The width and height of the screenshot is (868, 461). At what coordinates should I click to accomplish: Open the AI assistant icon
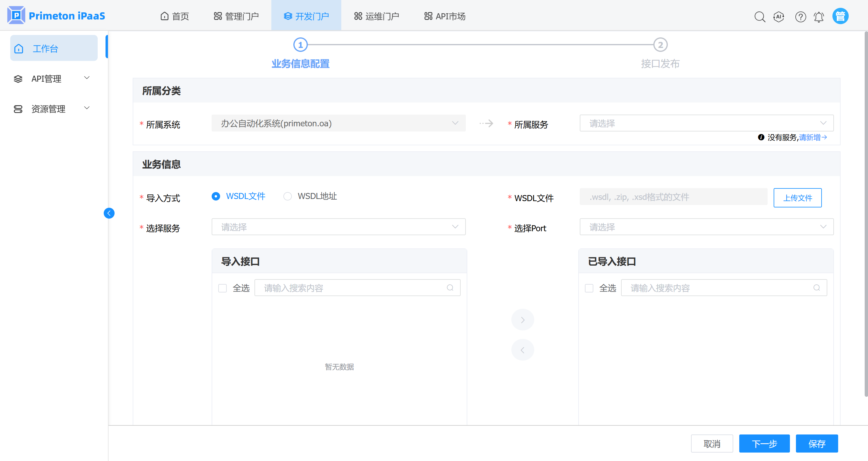pos(778,17)
